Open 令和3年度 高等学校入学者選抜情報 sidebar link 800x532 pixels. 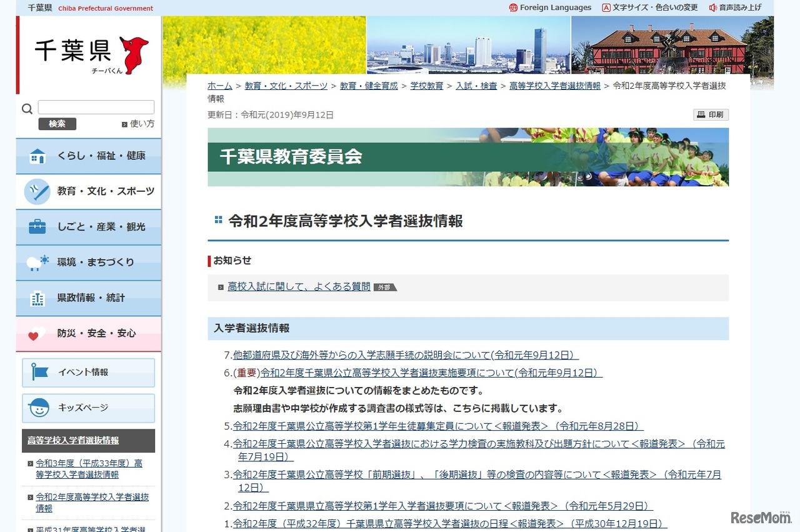click(89, 469)
